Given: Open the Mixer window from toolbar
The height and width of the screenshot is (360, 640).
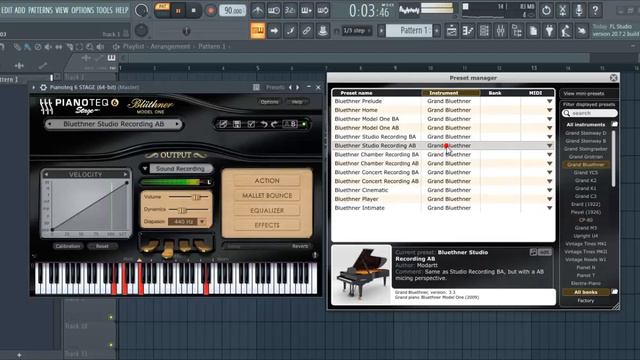Looking at the screenshot, I should 500,31.
